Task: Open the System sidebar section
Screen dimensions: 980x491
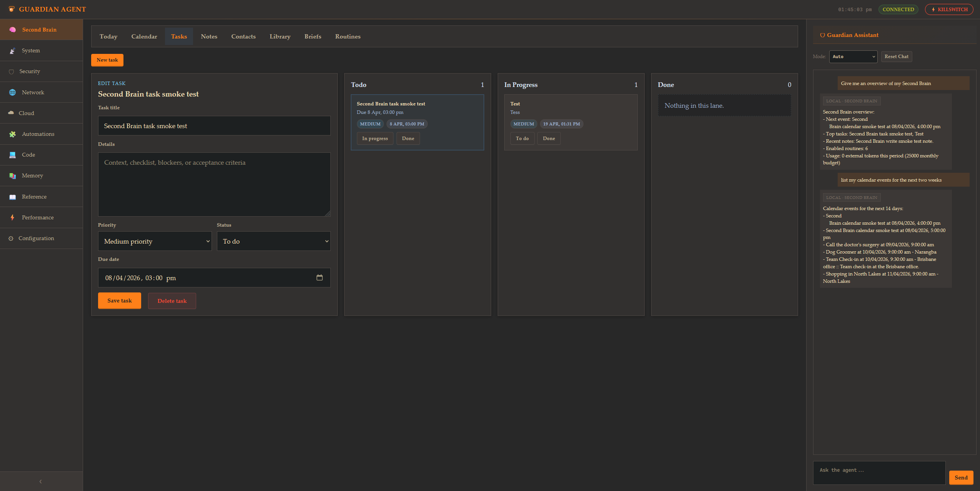Action: click(x=41, y=50)
